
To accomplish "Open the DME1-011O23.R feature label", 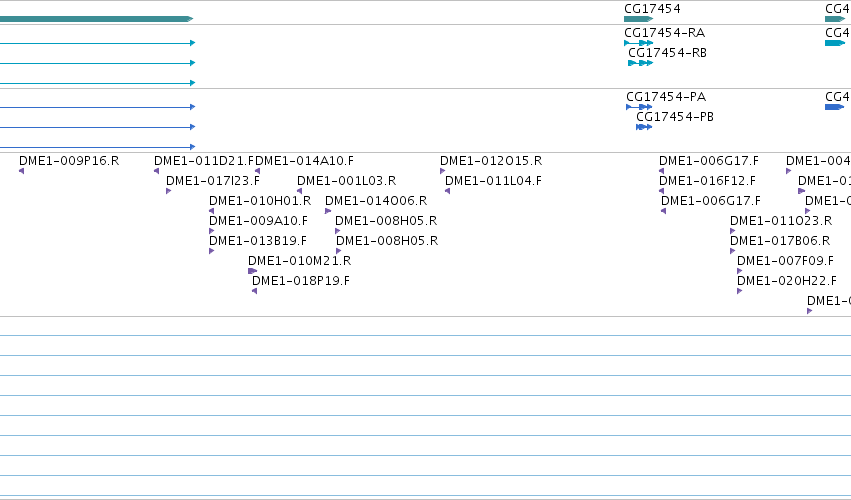I will tap(781, 221).
